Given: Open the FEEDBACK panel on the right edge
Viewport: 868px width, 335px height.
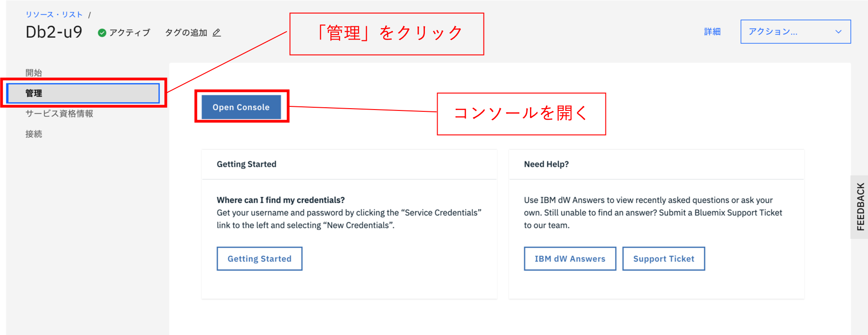Looking at the screenshot, I should [x=859, y=205].
